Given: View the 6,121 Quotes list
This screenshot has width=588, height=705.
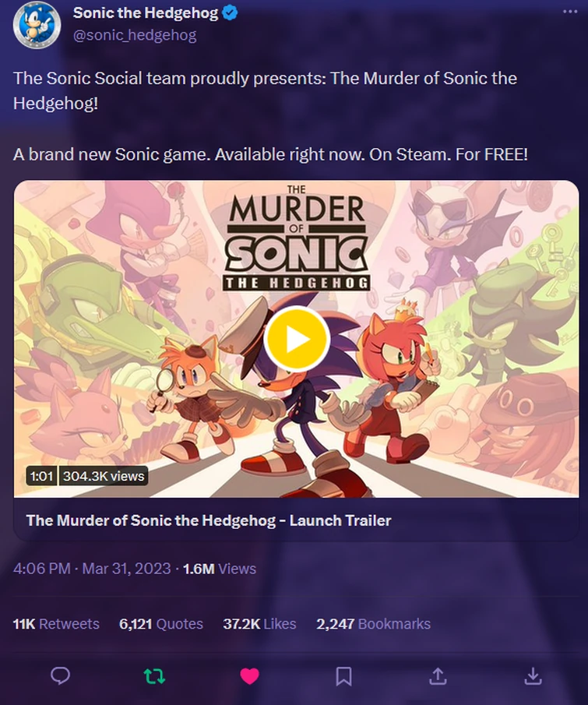Looking at the screenshot, I should (x=160, y=624).
